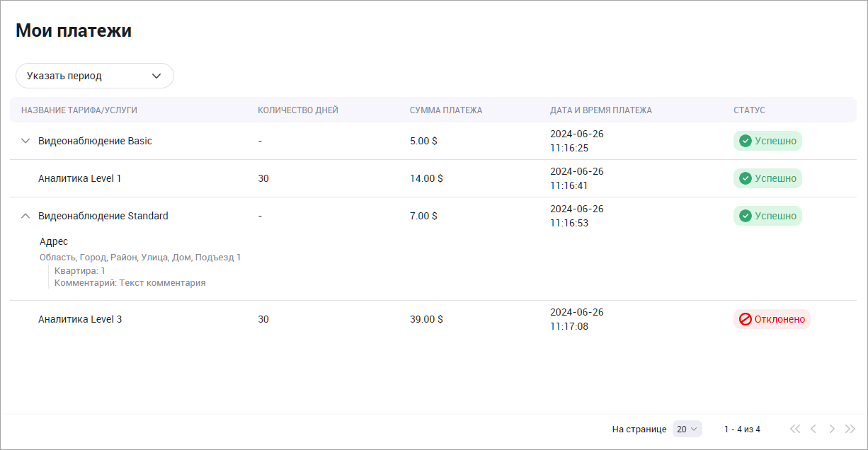Go to the next page arrow
The width and height of the screenshot is (868, 450).
point(832,429)
